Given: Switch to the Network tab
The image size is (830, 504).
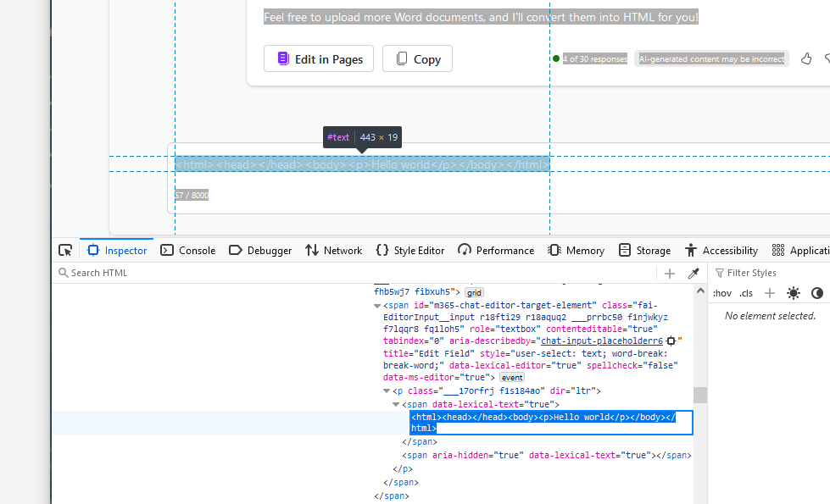Looking at the screenshot, I should (x=333, y=250).
